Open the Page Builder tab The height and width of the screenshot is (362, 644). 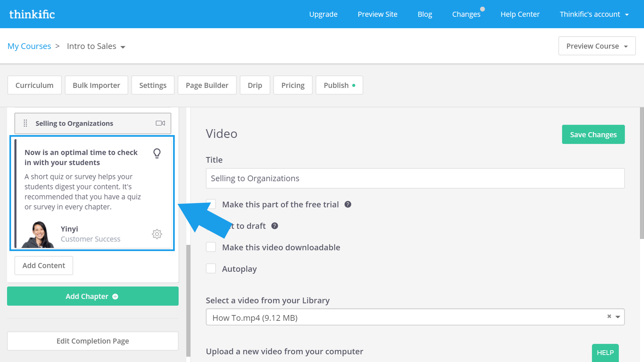(207, 85)
